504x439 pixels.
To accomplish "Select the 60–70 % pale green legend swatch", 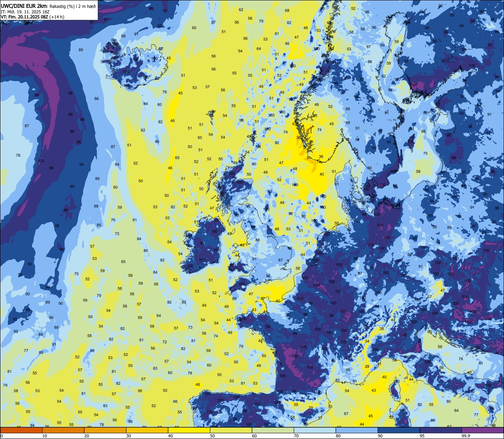I will point(273,430).
